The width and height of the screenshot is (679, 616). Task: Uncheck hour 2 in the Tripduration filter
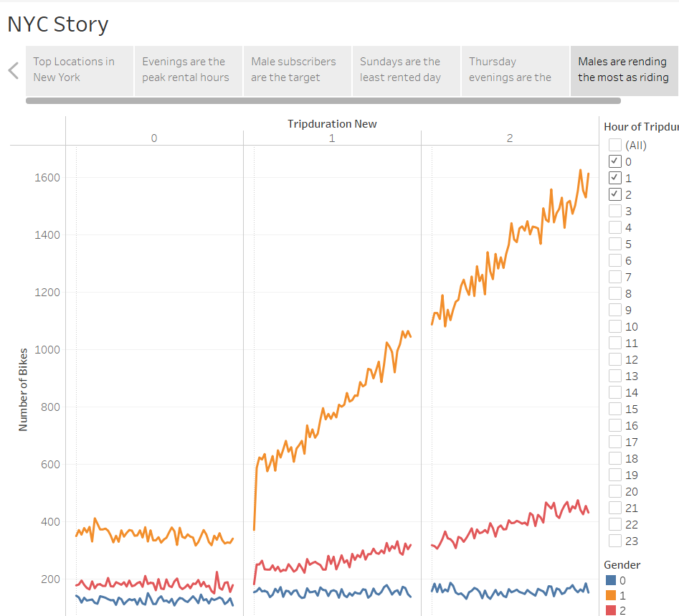click(x=614, y=194)
